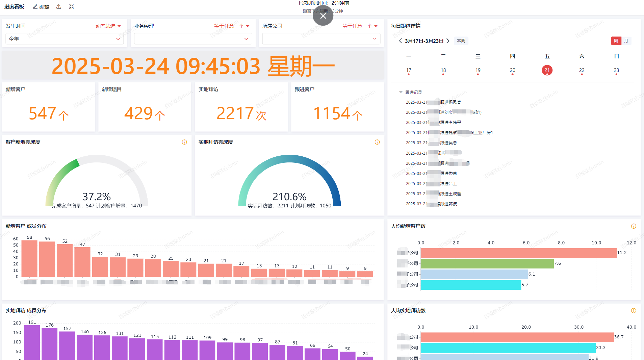Open the 今年 time period dropdown
The height and width of the screenshot is (360, 644).
click(x=64, y=39)
